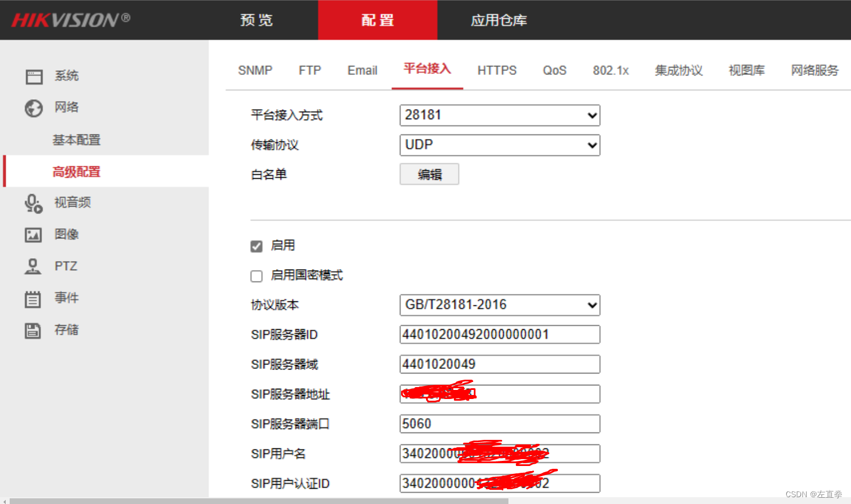Select 高级配置 in the sidebar
This screenshot has height=504, width=851.
pos(76,171)
